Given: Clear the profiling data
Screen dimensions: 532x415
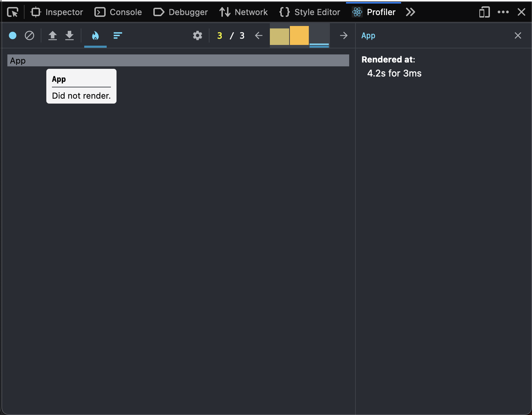Looking at the screenshot, I should coord(29,35).
